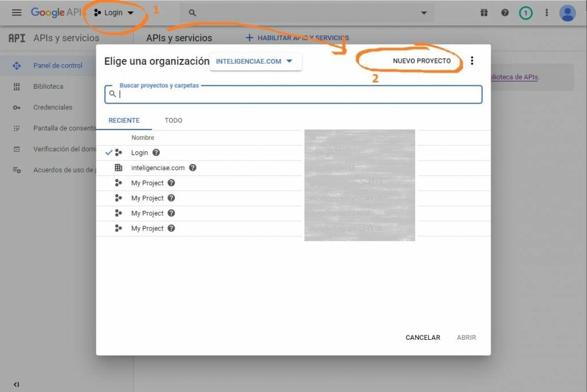
Task: Switch to the TODO tab
Action: pos(173,120)
